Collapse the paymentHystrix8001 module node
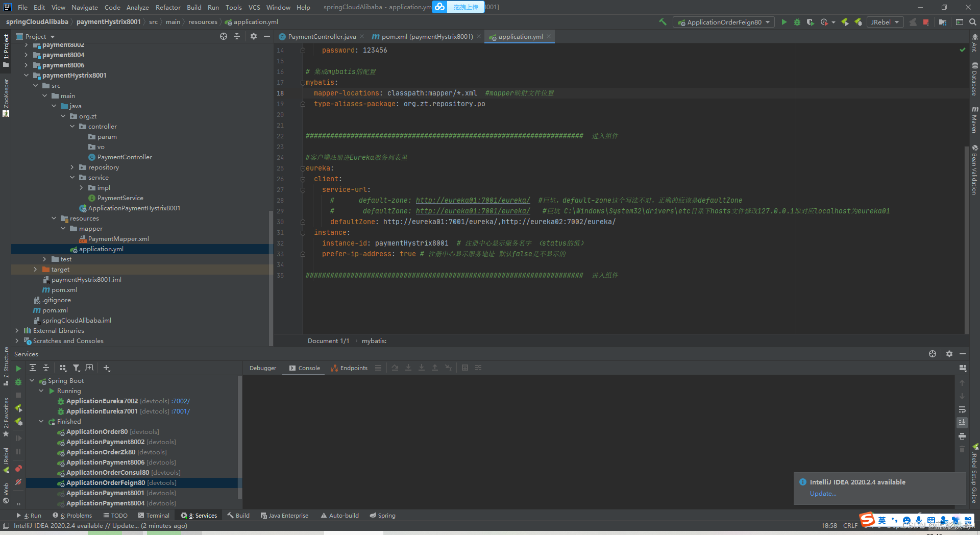Image resolution: width=980 pixels, height=535 pixels. click(x=26, y=76)
